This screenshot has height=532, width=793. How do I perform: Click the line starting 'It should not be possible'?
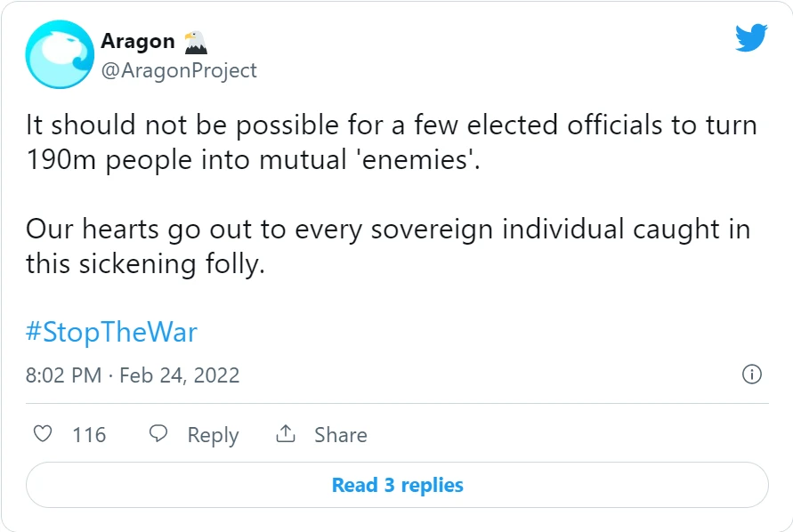pyautogui.click(x=392, y=125)
